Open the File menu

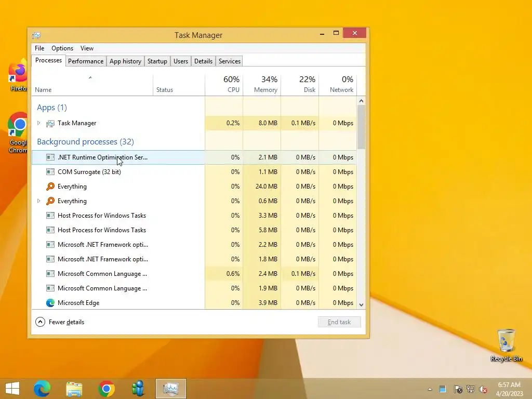point(39,48)
